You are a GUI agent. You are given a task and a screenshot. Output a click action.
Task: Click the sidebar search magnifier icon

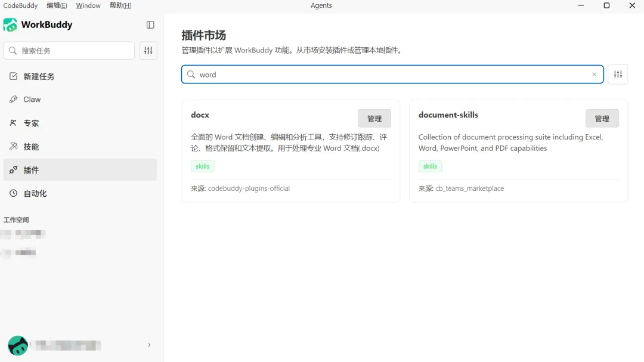pos(13,51)
